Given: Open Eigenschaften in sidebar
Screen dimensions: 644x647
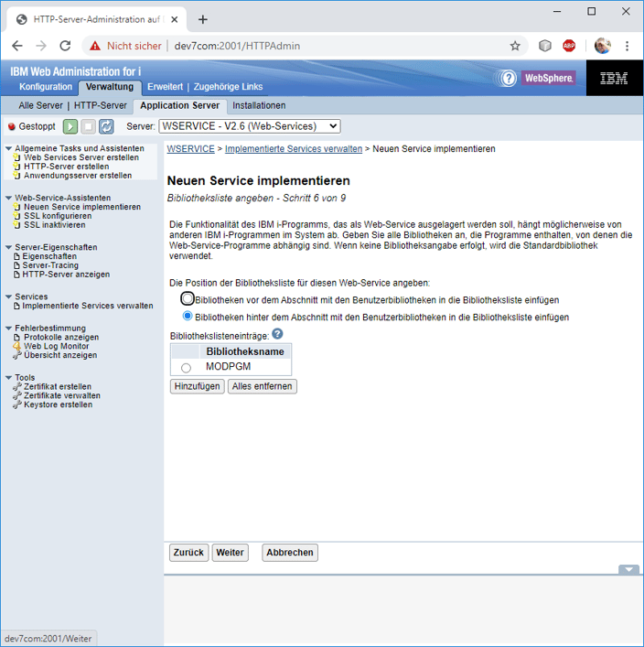Looking at the screenshot, I should click(49, 256).
